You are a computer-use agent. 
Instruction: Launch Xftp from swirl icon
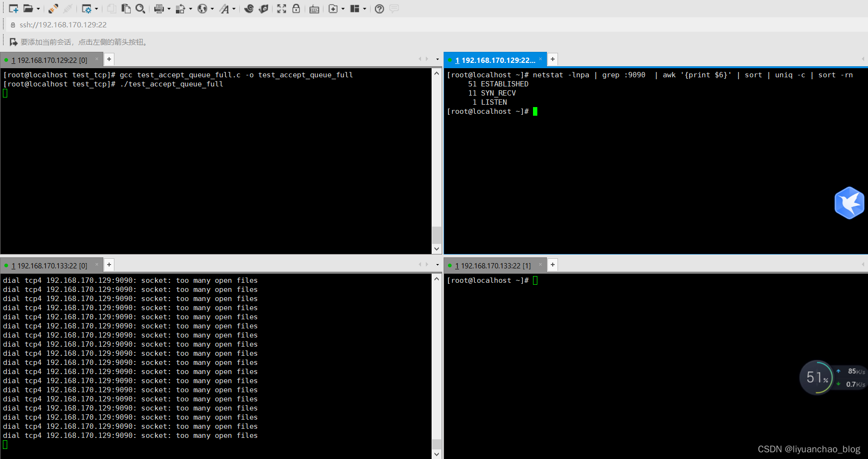tap(249, 9)
